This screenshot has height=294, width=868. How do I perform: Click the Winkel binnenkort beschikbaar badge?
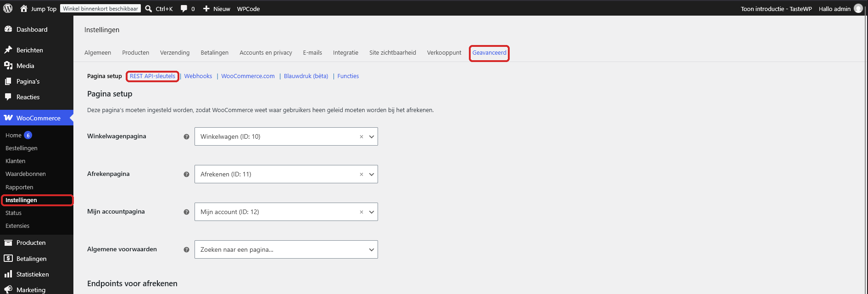pos(100,8)
